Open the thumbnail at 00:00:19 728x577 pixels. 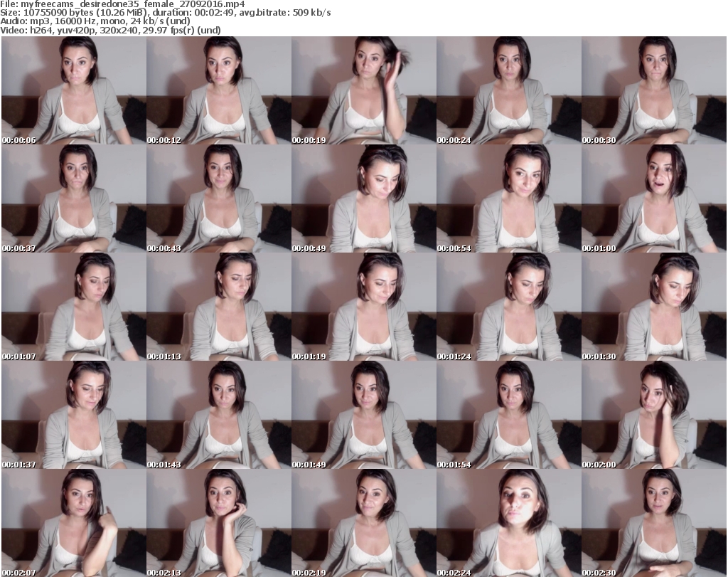click(363, 90)
